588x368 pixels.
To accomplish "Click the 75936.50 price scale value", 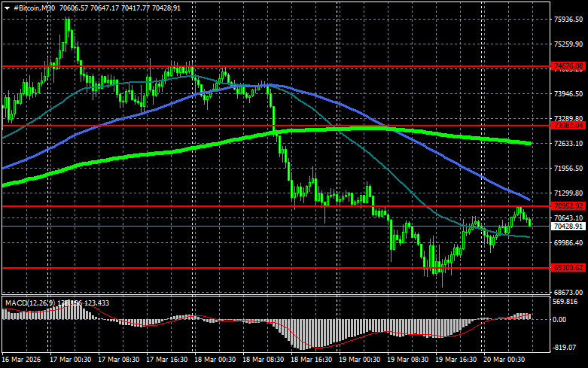I will tap(568, 19).
